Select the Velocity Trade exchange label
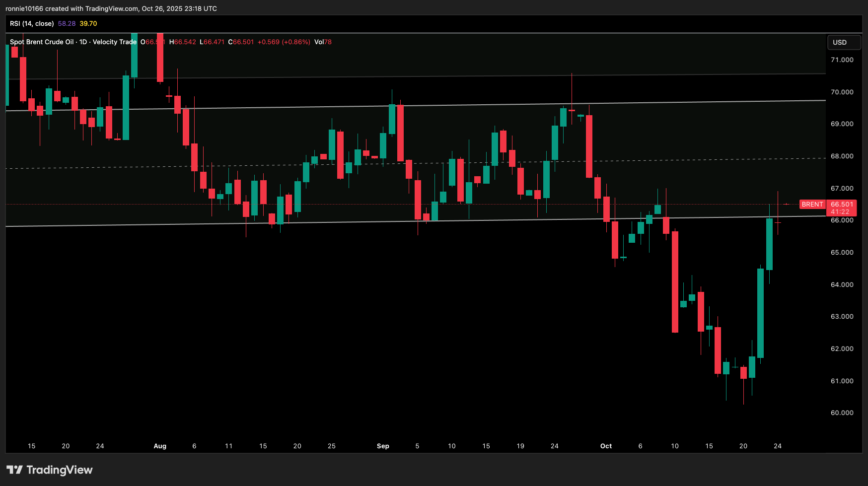This screenshot has width=868, height=486. (115, 42)
